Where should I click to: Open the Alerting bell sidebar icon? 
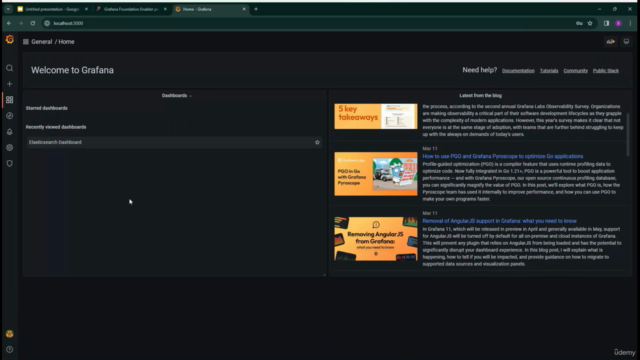tap(9, 132)
